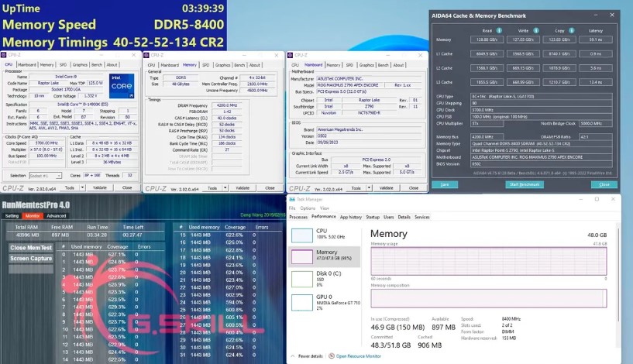Open Tools dropdown arrow in CPU-Z Memory window
633x364 pixels.
(225, 188)
